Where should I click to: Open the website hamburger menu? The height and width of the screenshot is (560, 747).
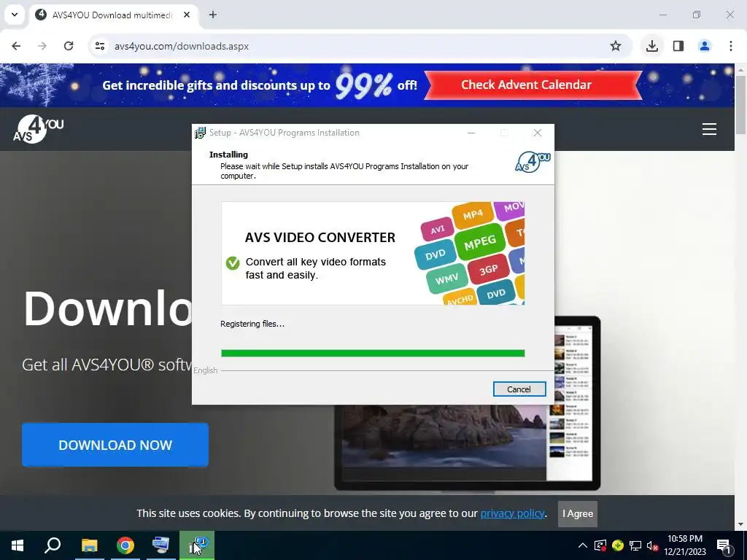[x=709, y=129]
